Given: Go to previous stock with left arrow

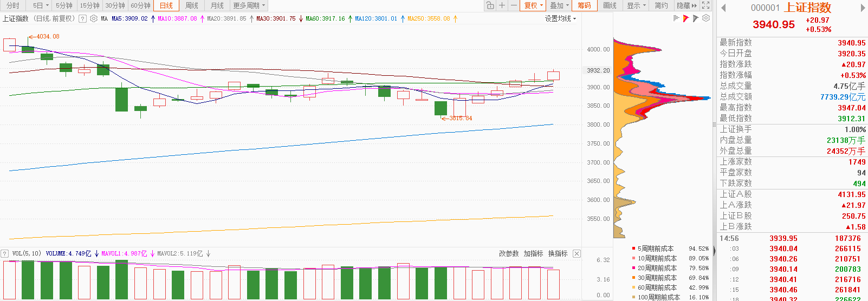Looking at the screenshot, I should coord(723,8).
